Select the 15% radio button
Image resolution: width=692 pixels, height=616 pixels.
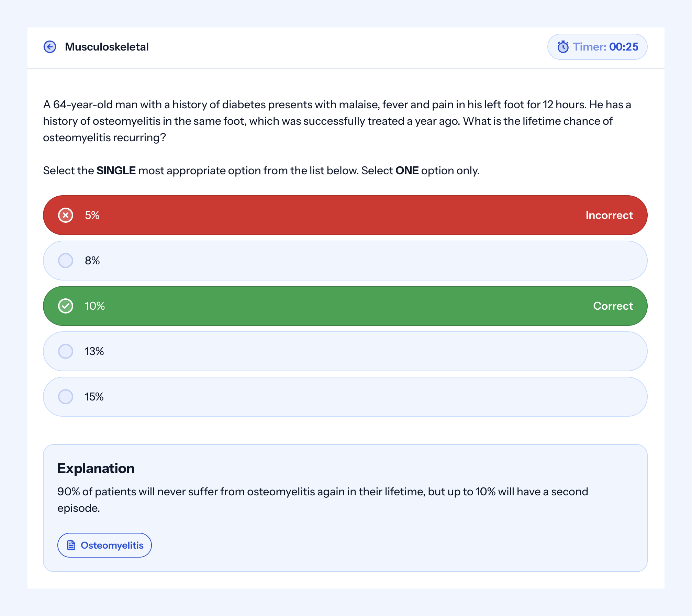click(66, 397)
